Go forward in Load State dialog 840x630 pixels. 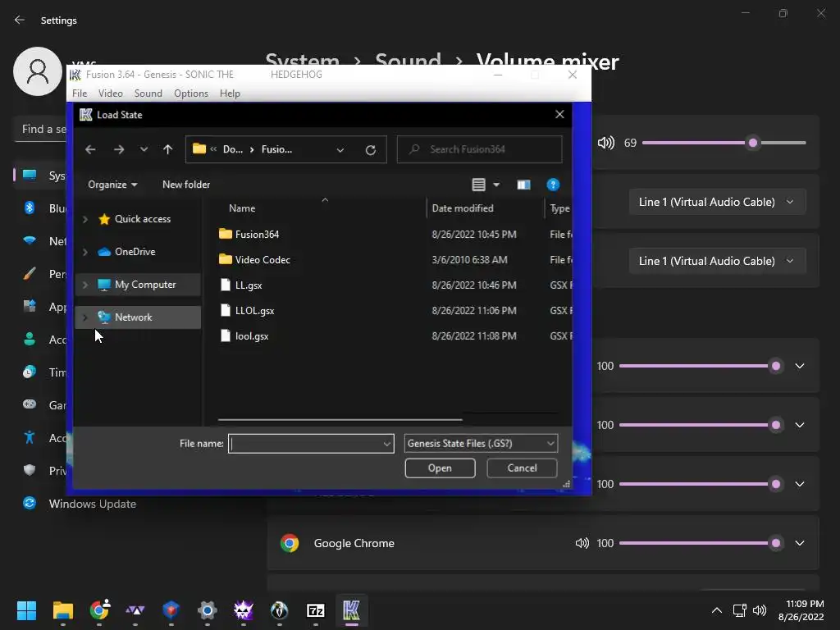coord(119,149)
